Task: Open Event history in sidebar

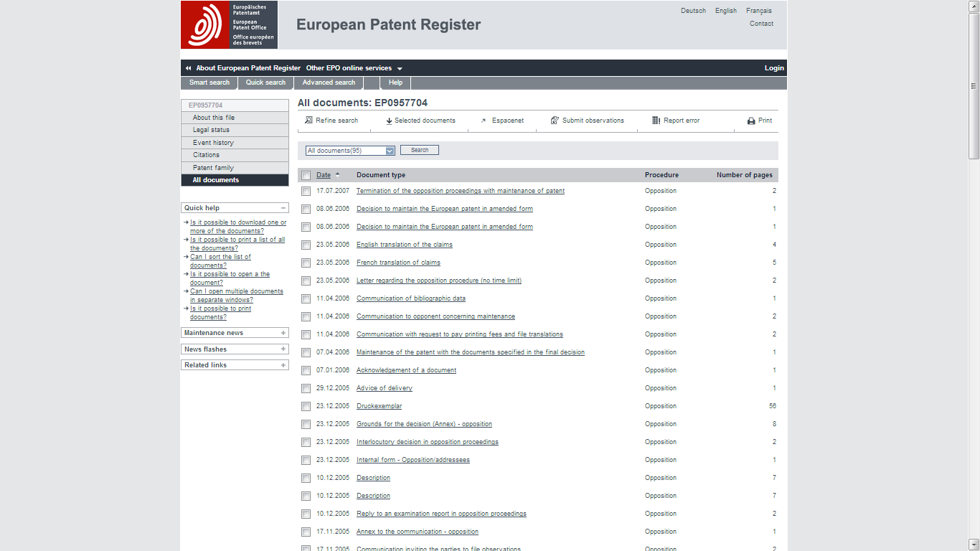Action: [235, 143]
